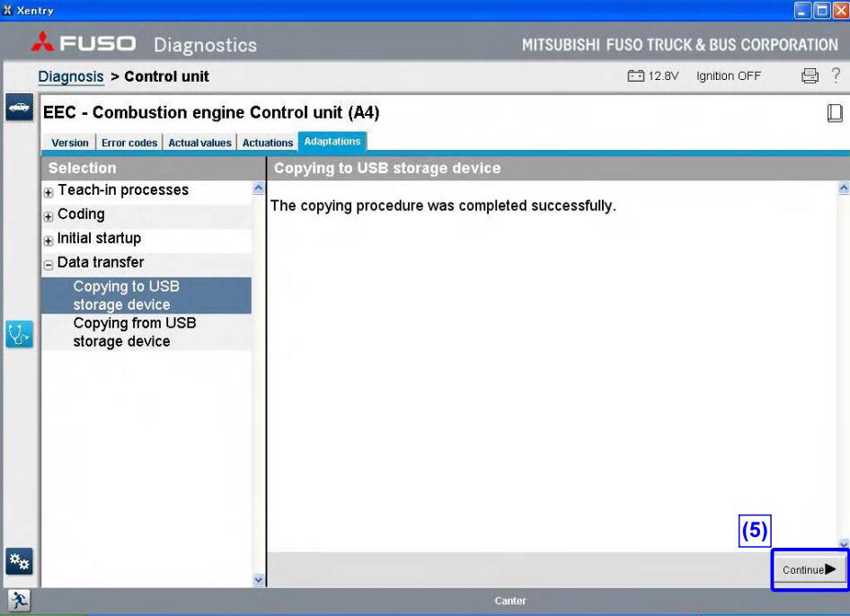This screenshot has height=616, width=850.
Task: Maximize the Xentry window
Action: click(x=822, y=10)
